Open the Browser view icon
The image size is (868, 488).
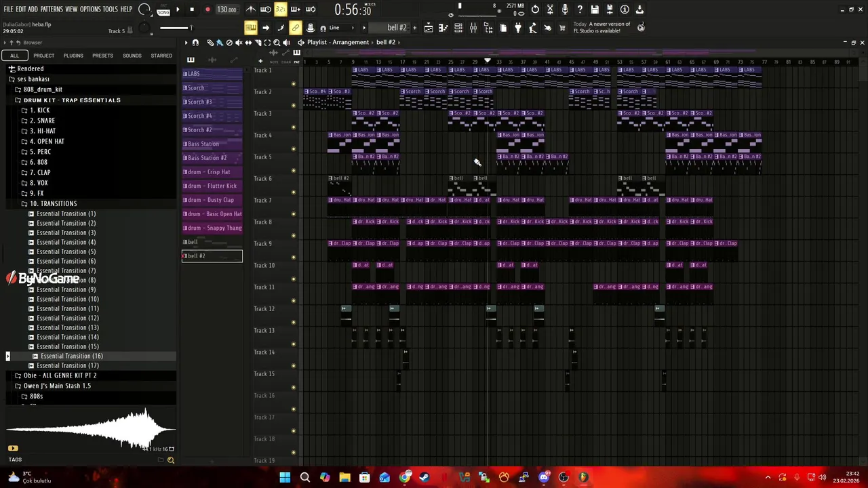(488, 28)
